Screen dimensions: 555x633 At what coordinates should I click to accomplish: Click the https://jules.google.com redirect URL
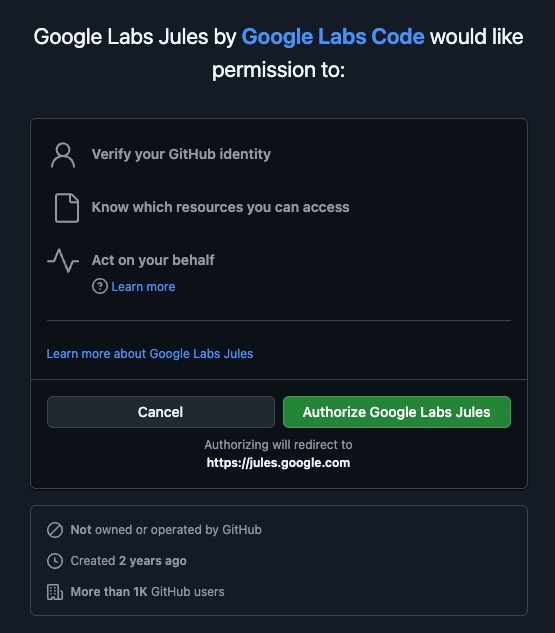point(279,463)
